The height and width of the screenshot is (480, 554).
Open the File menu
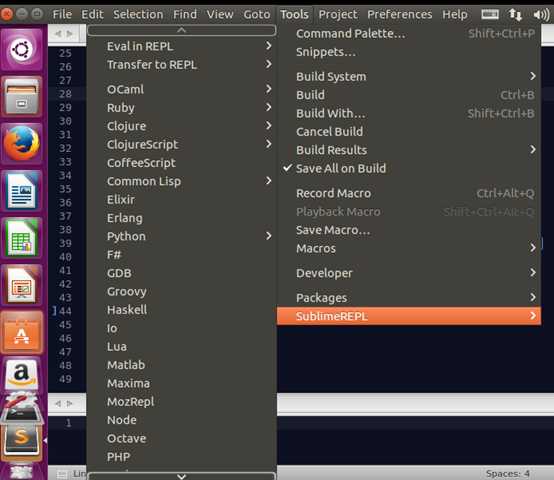tap(62, 14)
